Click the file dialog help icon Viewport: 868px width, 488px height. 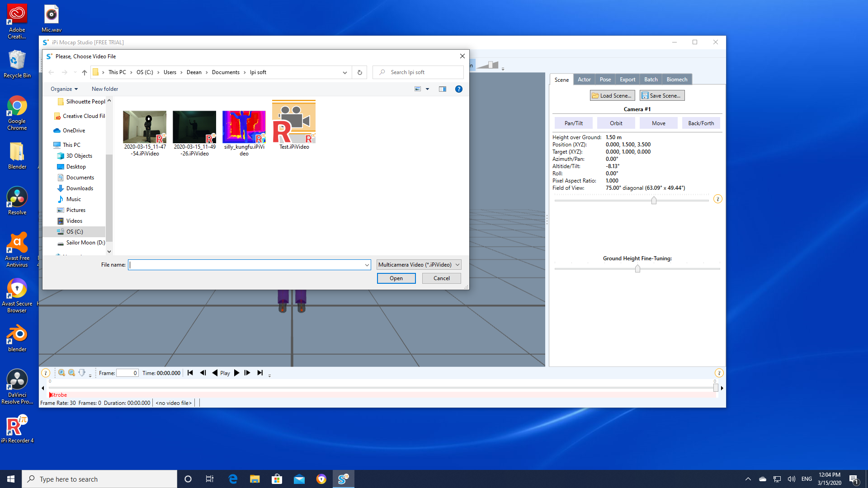pyautogui.click(x=459, y=89)
